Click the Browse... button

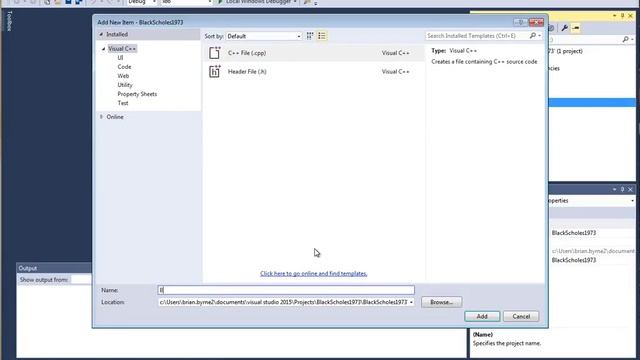(x=442, y=302)
